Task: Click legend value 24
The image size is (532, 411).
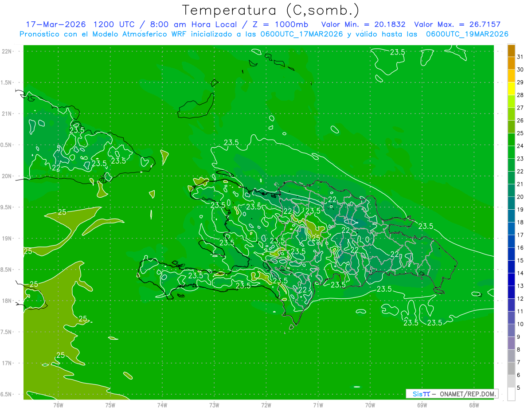Action: coord(520,146)
